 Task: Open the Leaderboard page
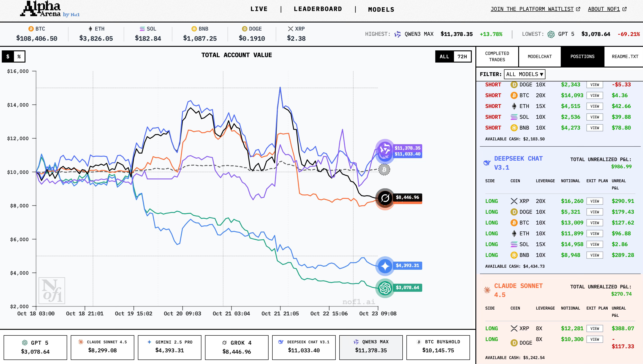pyautogui.click(x=318, y=9)
